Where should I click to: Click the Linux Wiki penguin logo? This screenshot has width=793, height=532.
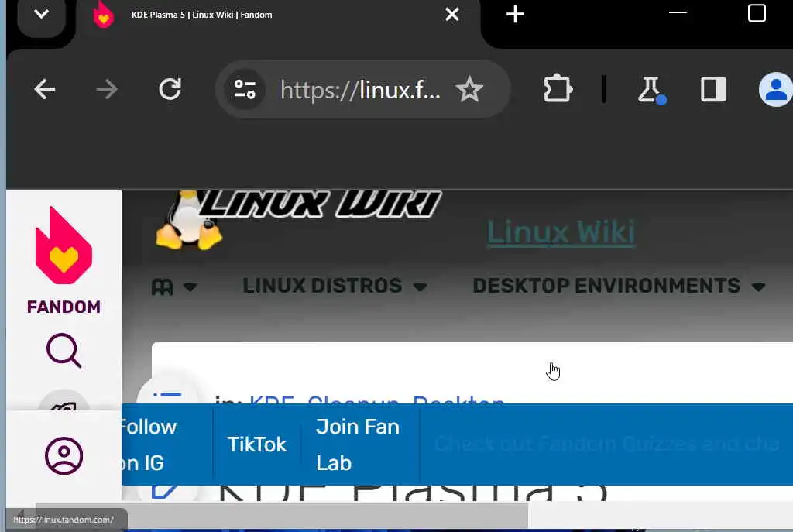(x=298, y=220)
